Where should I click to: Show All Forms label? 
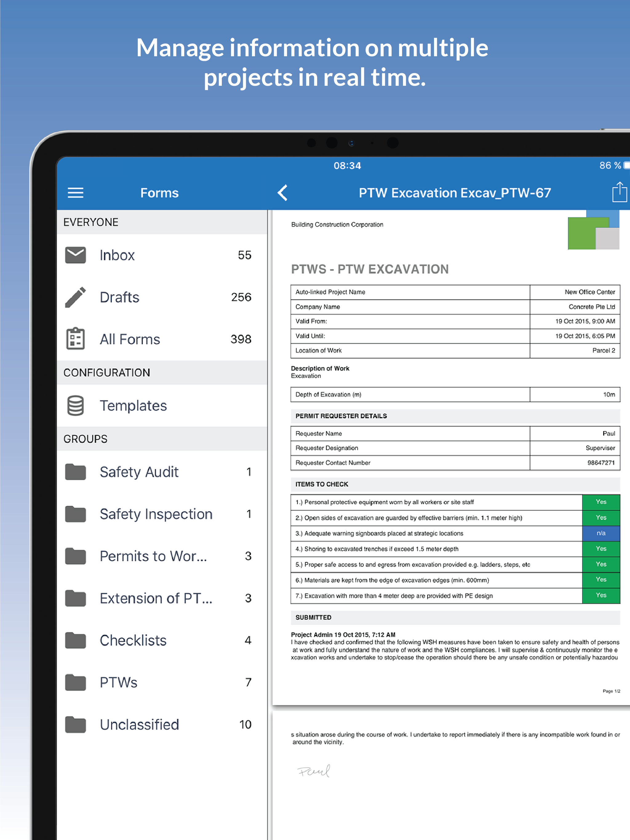(130, 339)
